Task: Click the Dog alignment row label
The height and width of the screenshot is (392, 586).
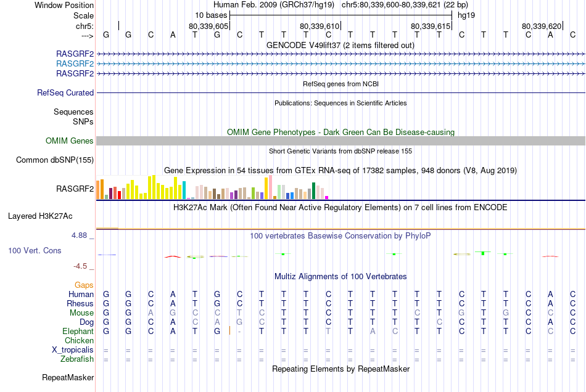Action: [86, 322]
